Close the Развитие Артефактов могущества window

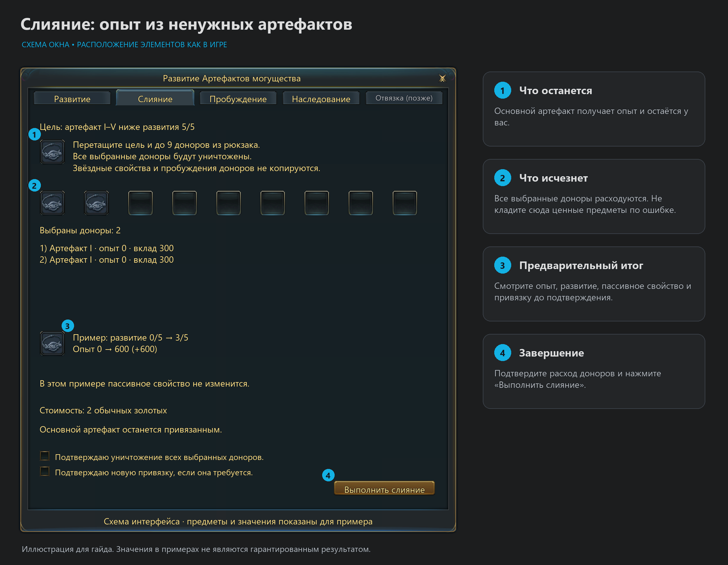(x=442, y=78)
